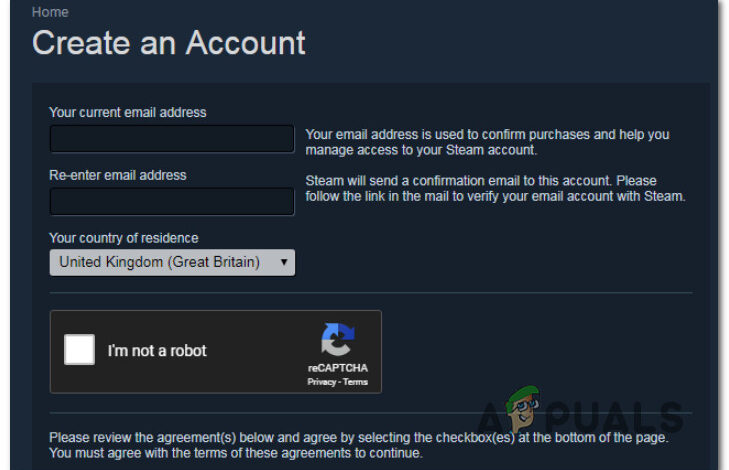Viewport: 729px width, 470px height.
Task: Click the 'I'm not a robot' text
Action: [157, 351]
